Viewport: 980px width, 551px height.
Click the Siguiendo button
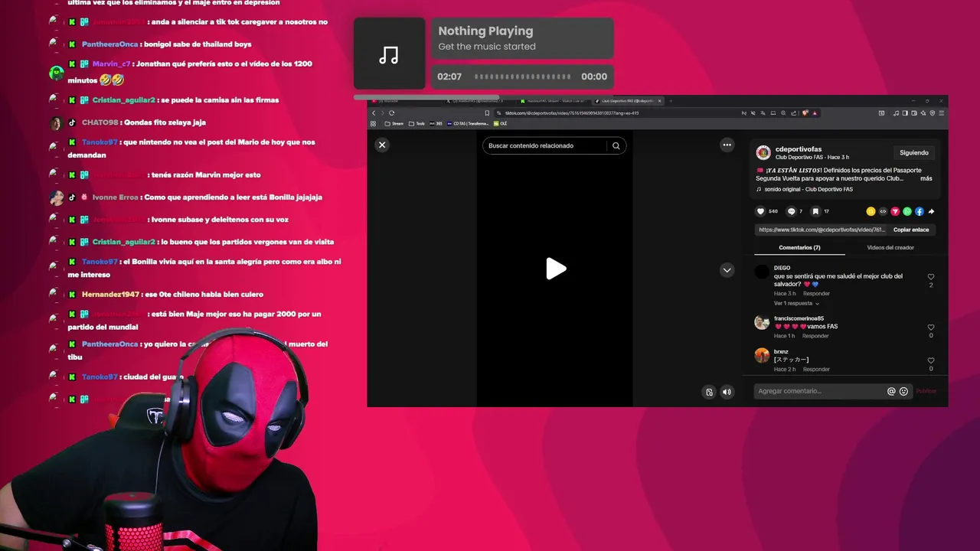tap(914, 152)
